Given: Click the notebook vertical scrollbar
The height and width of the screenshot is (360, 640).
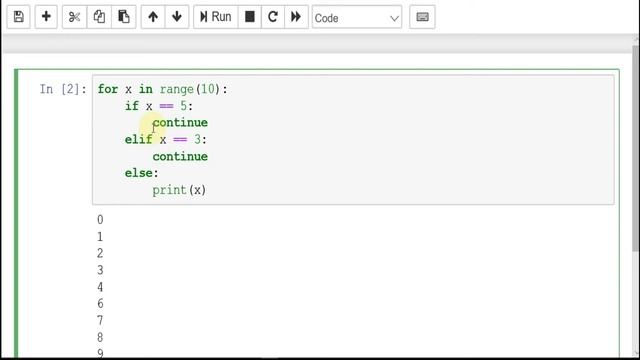Looking at the screenshot, I should coord(636,148).
